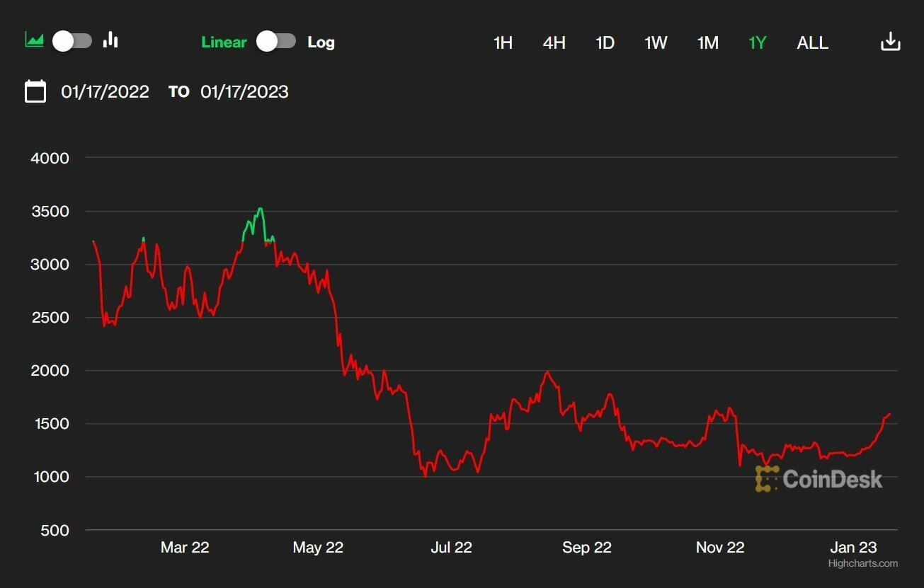The width and height of the screenshot is (924, 588).
Task: Edit the start date 01/17/2022
Action: click(x=105, y=92)
